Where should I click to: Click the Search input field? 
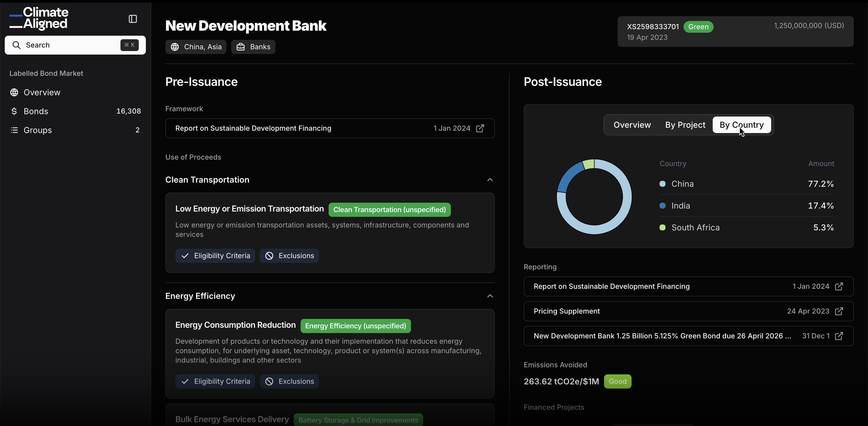[x=75, y=45]
